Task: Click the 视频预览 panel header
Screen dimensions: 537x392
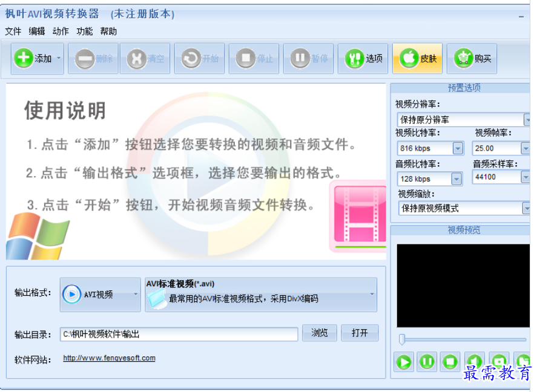Action: tap(461, 230)
